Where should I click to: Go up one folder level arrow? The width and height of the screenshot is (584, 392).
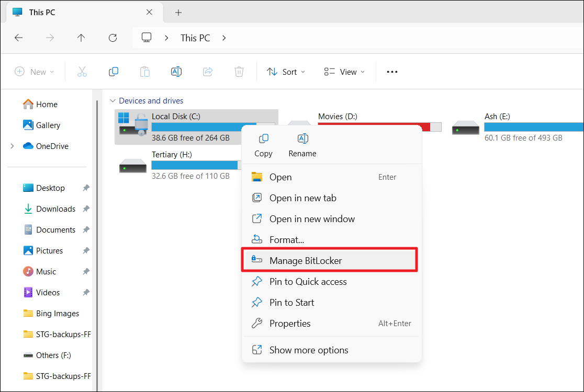pos(81,38)
